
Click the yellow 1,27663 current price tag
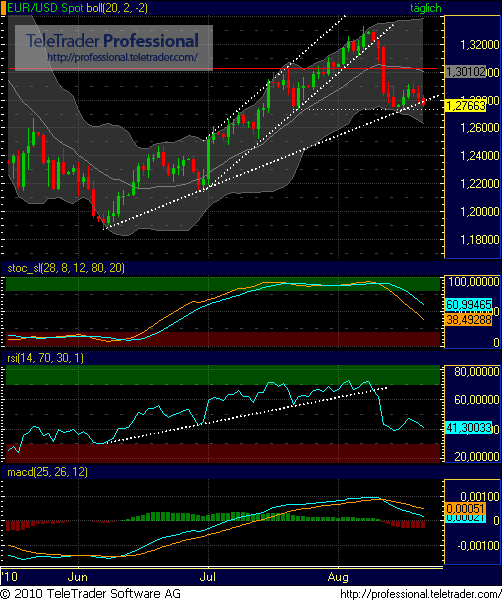point(465,106)
